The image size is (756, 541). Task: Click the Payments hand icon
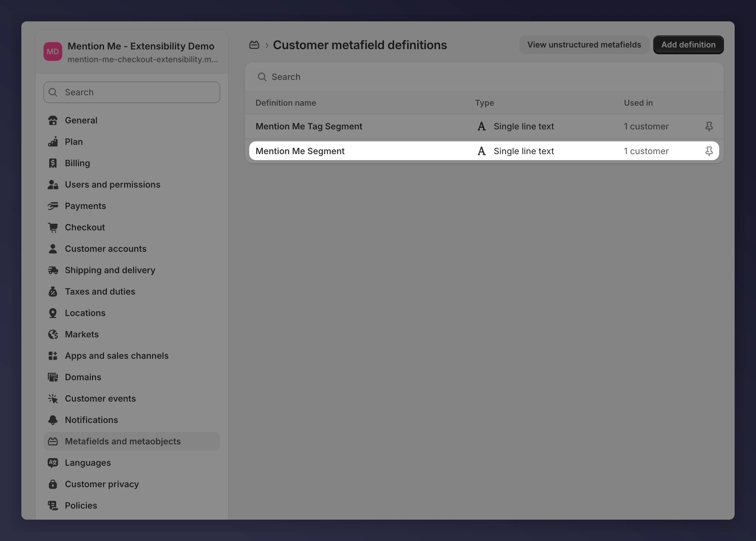53,206
